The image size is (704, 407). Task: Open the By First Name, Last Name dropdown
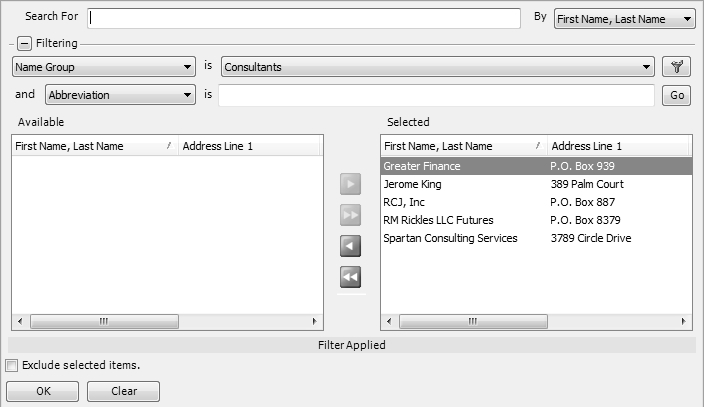tap(624, 19)
